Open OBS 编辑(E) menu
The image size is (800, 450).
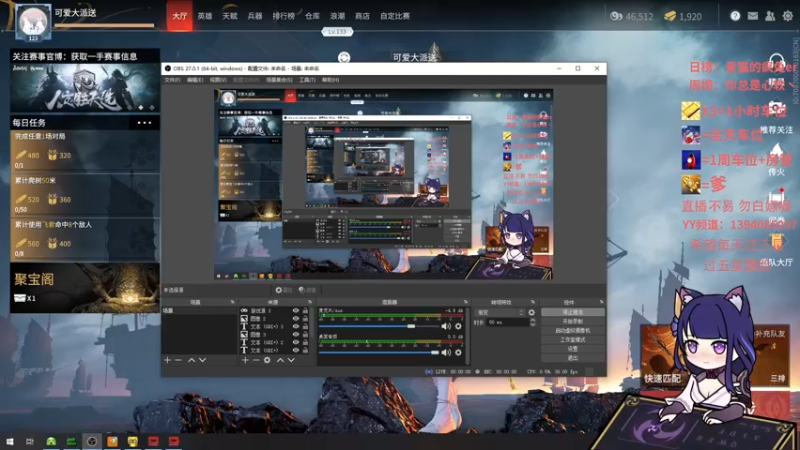195,80
